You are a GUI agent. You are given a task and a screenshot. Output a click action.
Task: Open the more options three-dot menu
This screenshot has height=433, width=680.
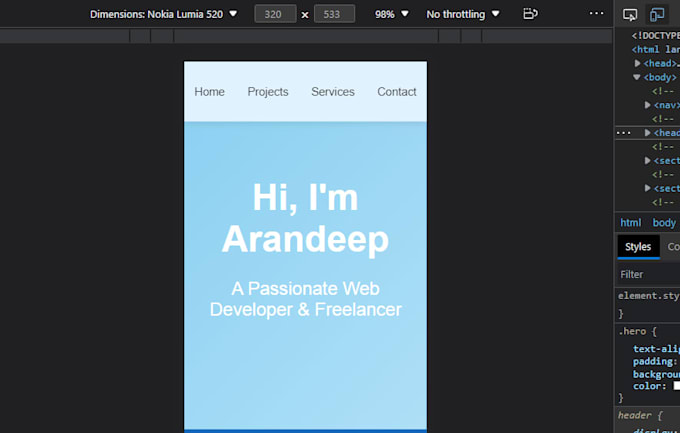[x=596, y=13]
